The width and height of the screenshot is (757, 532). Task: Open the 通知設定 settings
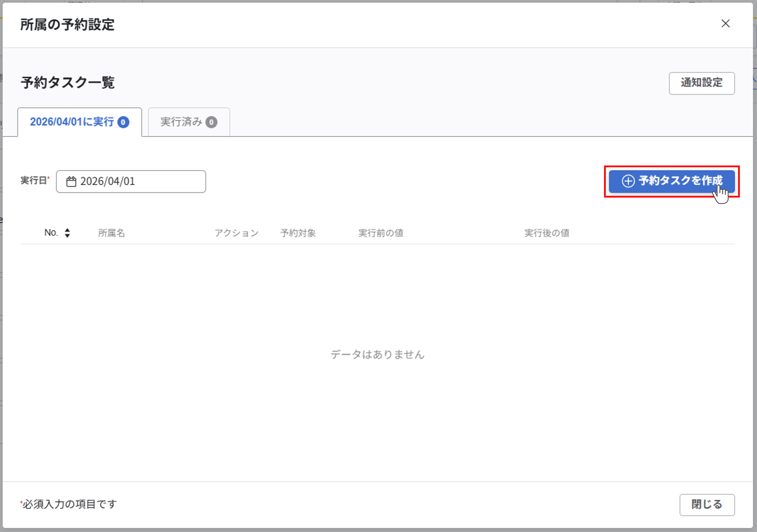(701, 83)
